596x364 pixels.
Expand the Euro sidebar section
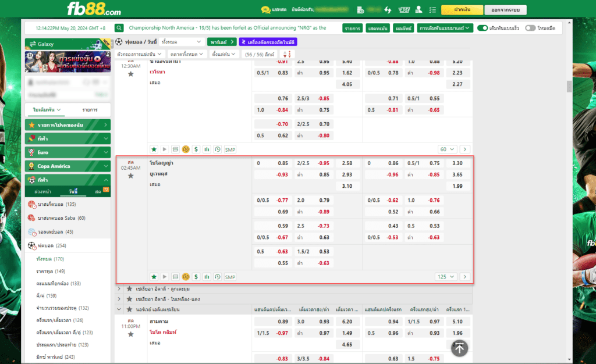(68, 152)
